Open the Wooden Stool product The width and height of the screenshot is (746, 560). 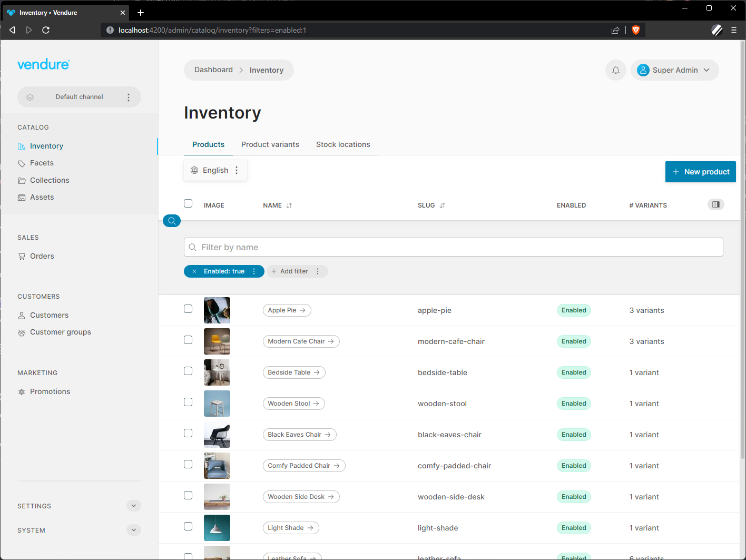[294, 404]
